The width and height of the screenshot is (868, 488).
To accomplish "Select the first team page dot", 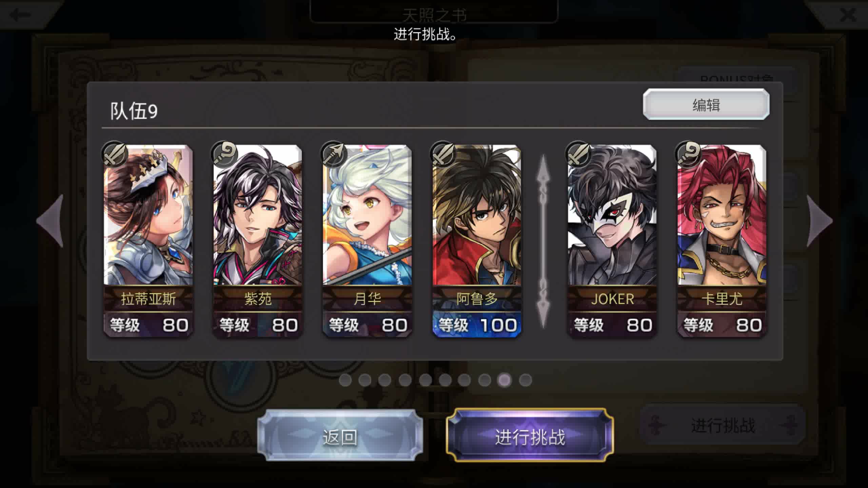I will click(345, 380).
